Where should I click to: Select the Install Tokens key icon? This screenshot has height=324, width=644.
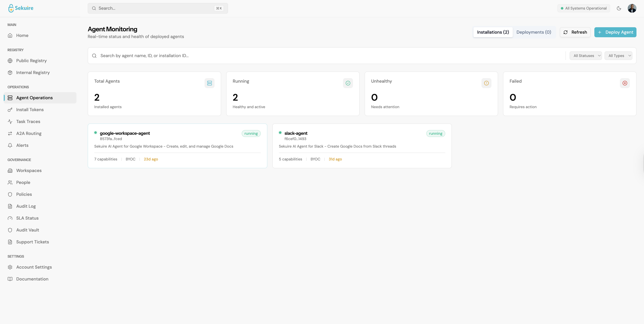point(10,109)
